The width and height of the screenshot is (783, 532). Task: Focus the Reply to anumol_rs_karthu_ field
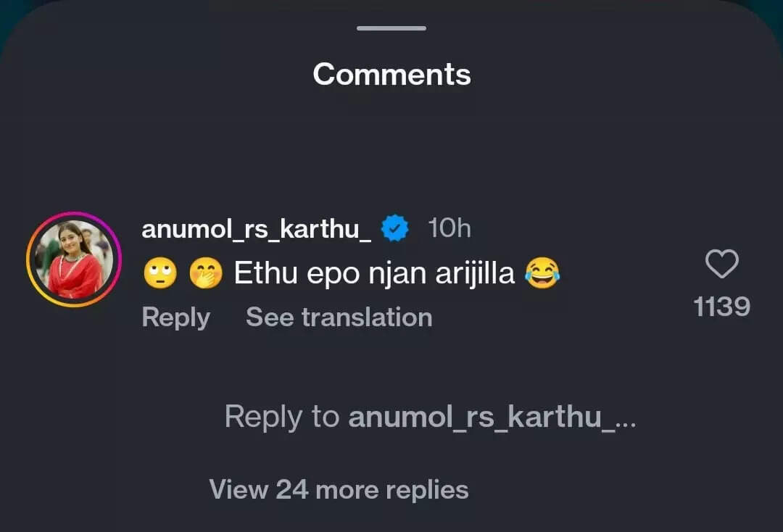431,417
